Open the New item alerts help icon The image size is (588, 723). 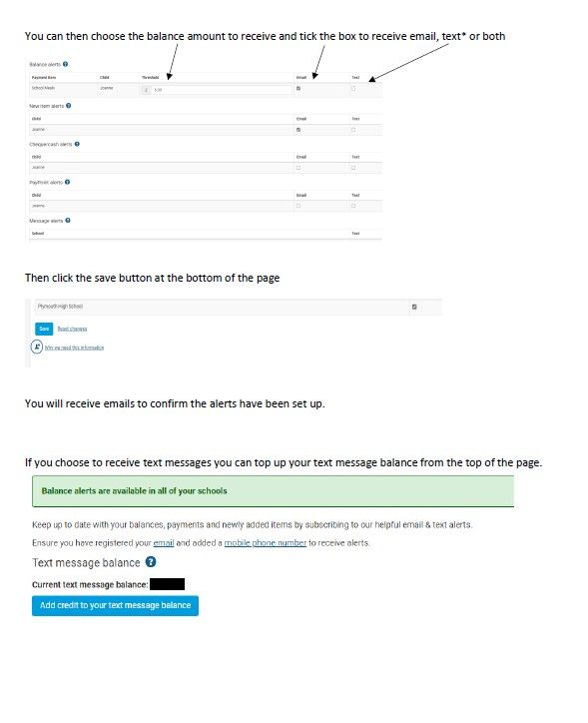click(69, 106)
